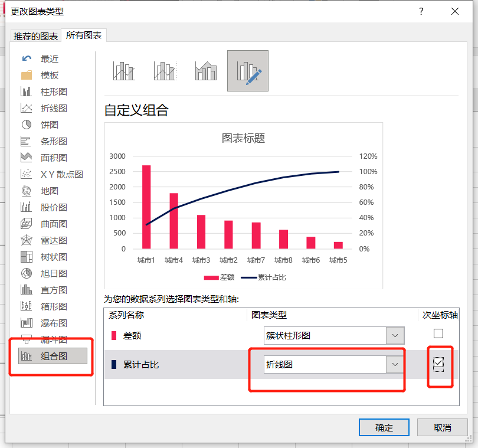Switch to 所有图表 tab
478x448 pixels.
pos(84,35)
